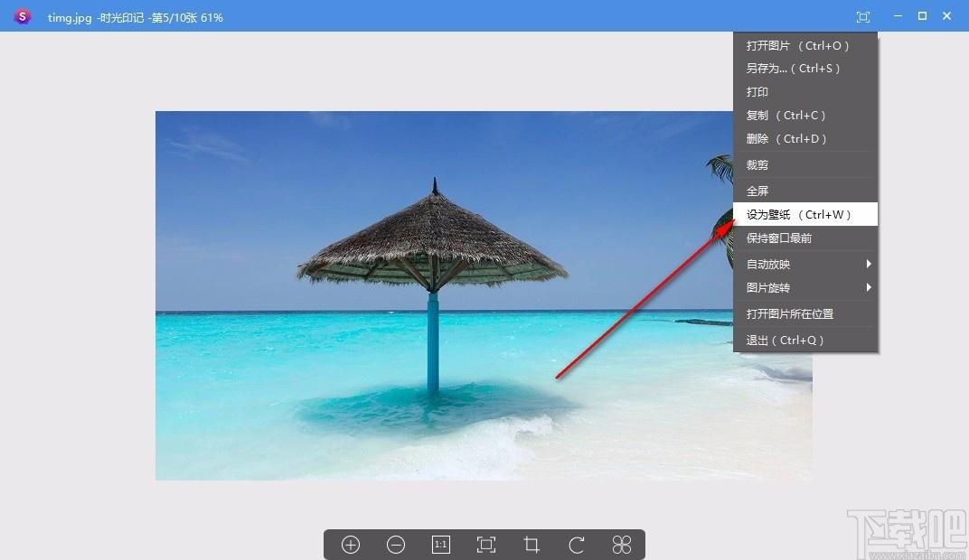Select the crop tool in bottom toolbar
969x560 pixels.
532,545
